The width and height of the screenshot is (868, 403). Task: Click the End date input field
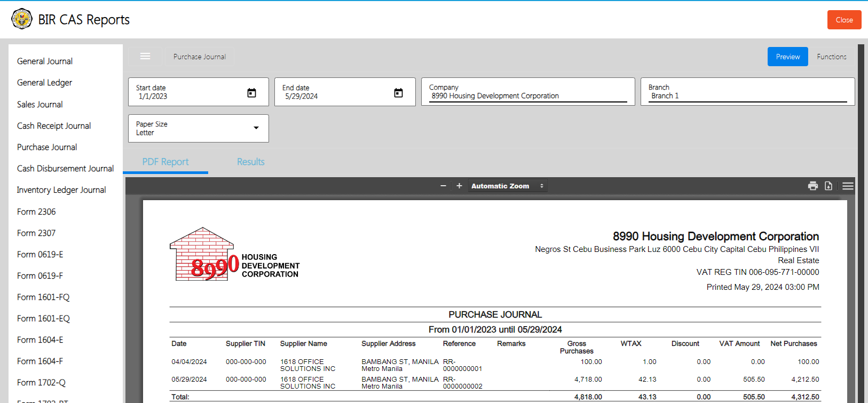[x=345, y=92]
